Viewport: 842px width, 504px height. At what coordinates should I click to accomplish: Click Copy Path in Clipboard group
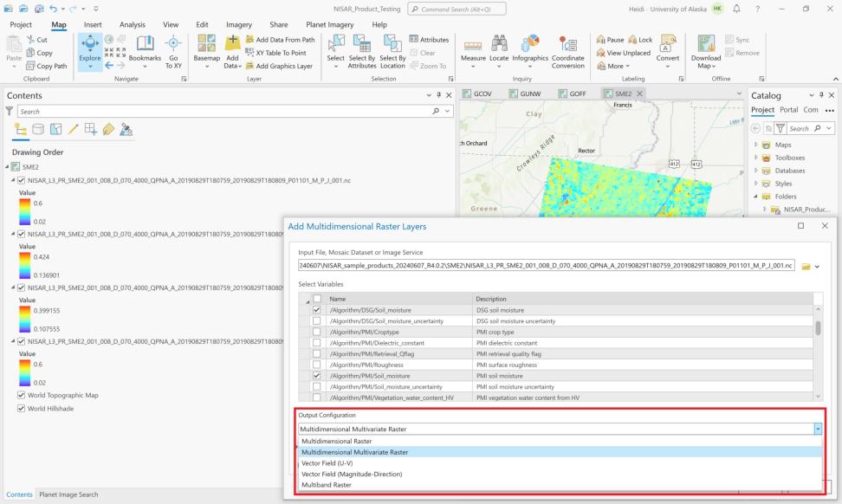coord(47,66)
